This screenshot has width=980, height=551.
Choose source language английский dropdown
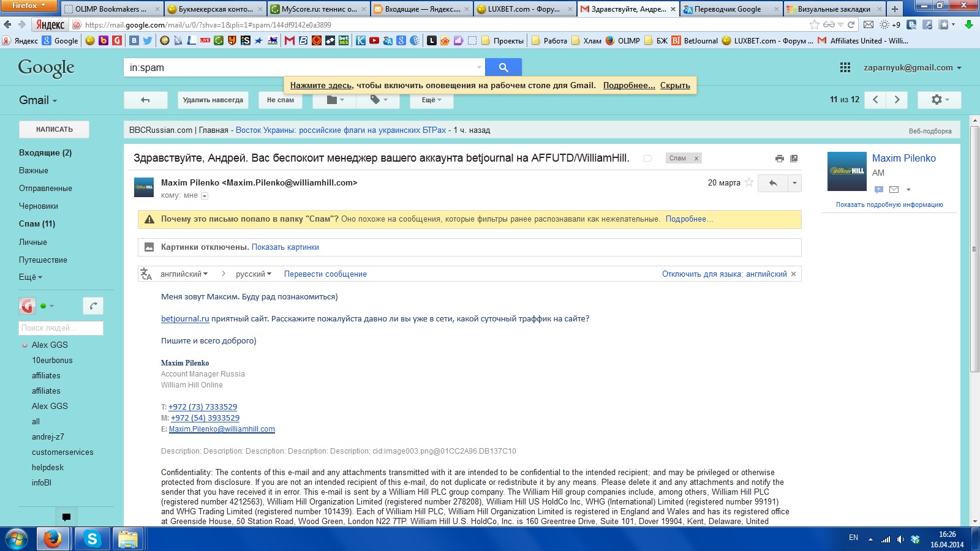coord(184,274)
